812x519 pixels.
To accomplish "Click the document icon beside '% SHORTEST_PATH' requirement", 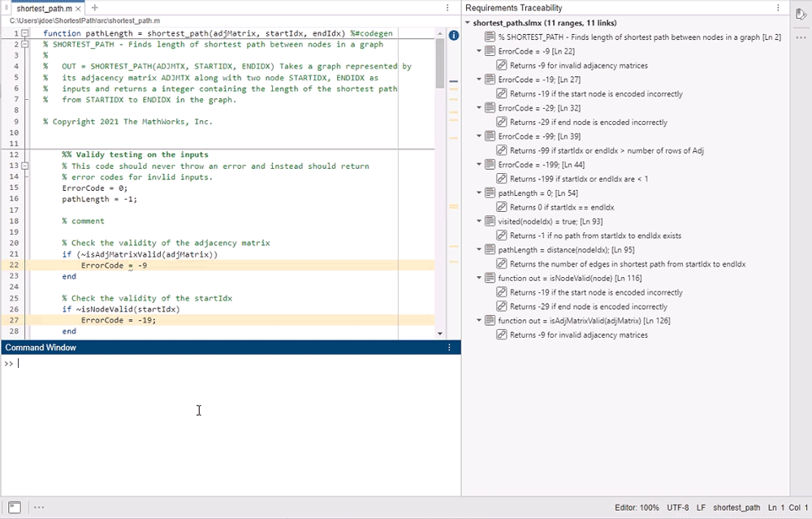I will click(x=491, y=37).
